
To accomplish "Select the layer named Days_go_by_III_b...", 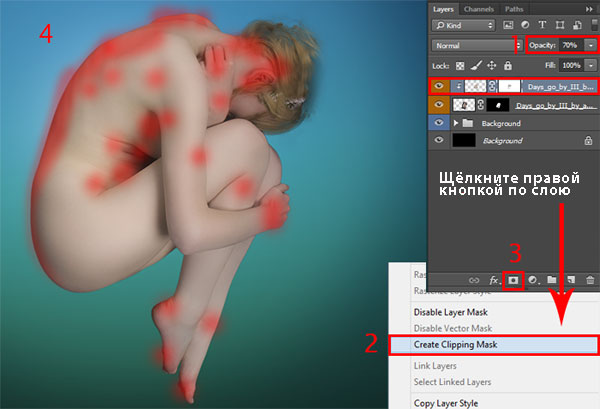I will [560, 87].
